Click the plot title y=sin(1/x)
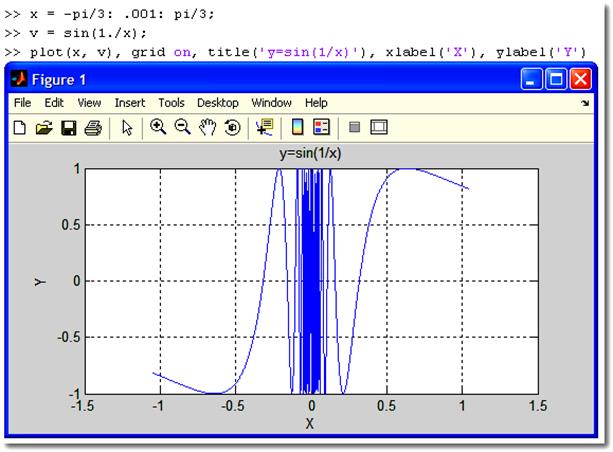The image size is (613, 452). [x=311, y=154]
